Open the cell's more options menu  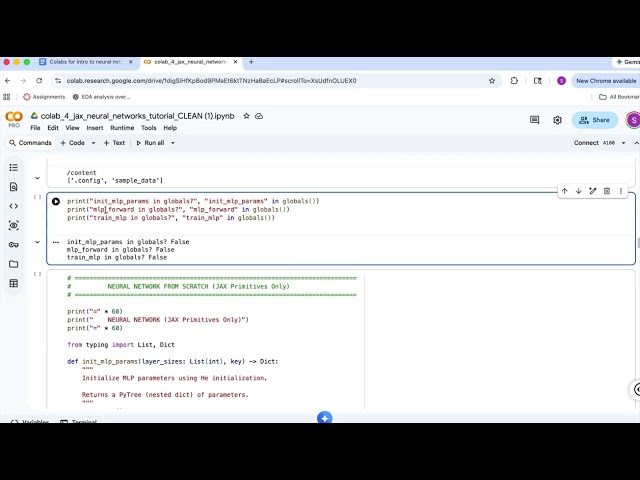[621, 191]
